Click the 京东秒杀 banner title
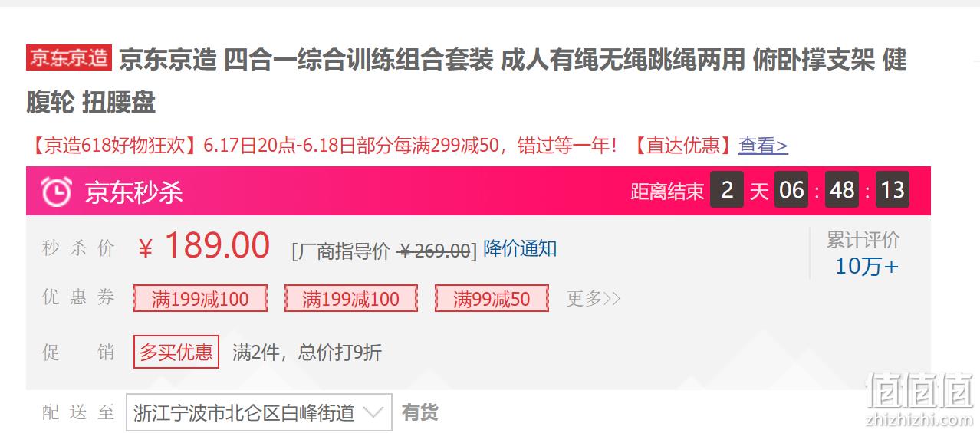Screen dimensions: 980x433 coord(134,192)
